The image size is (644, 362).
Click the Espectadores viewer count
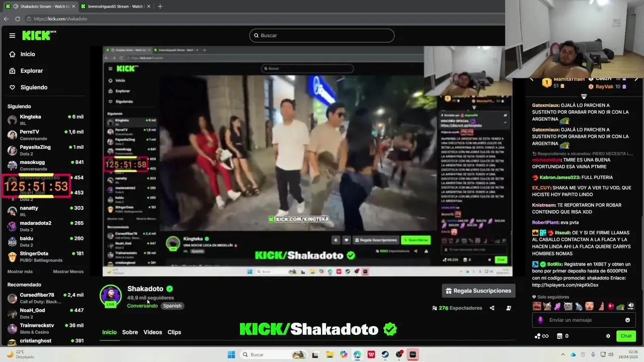pyautogui.click(x=457, y=308)
